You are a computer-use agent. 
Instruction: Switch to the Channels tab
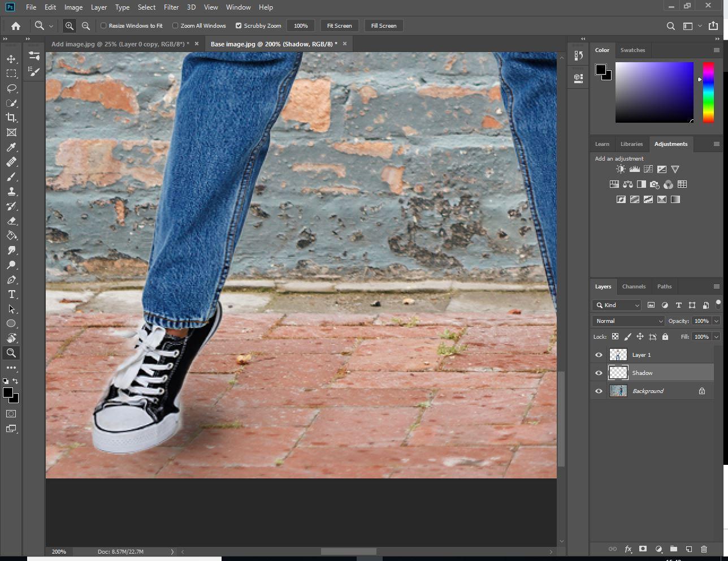coord(634,286)
